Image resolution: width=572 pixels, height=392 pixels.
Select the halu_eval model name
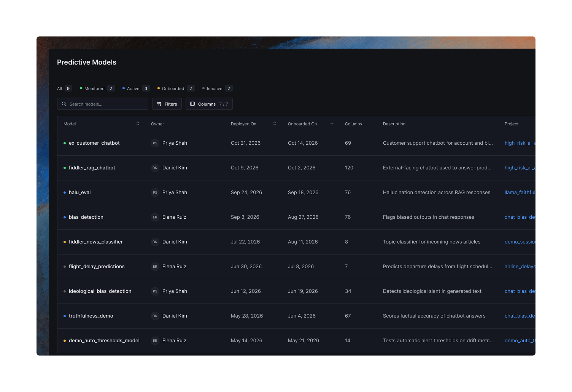click(80, 193)
